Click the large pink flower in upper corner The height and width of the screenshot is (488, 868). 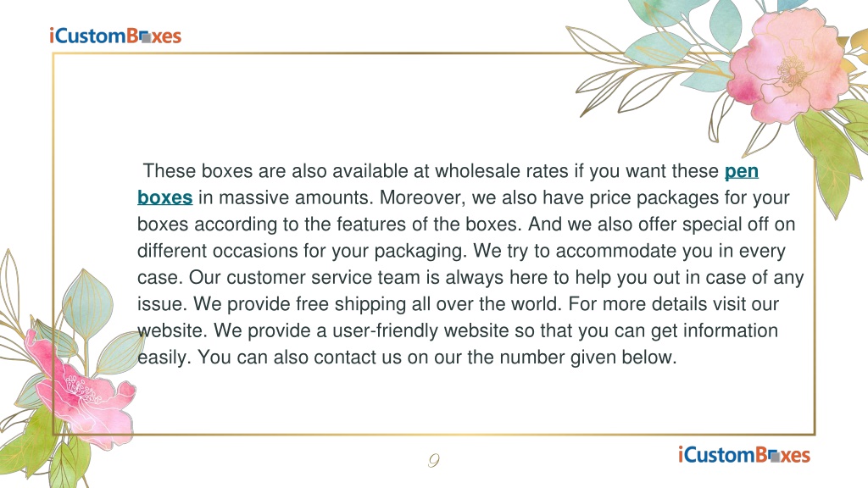point(789,66)
